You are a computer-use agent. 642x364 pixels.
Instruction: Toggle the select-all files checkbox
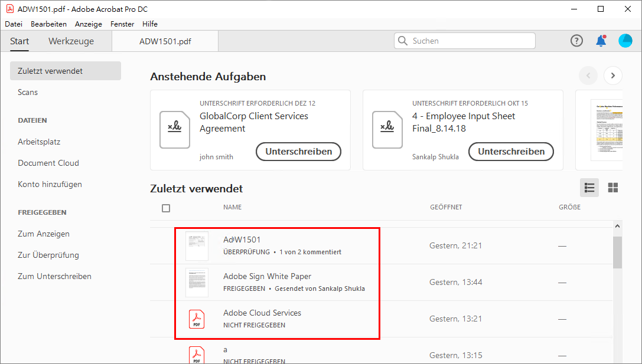[166, 208]
